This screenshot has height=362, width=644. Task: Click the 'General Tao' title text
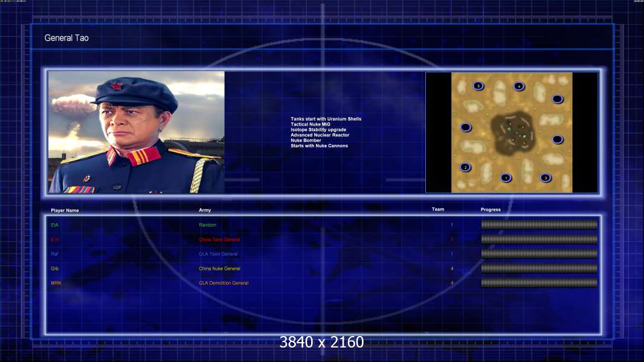point(66,38)
